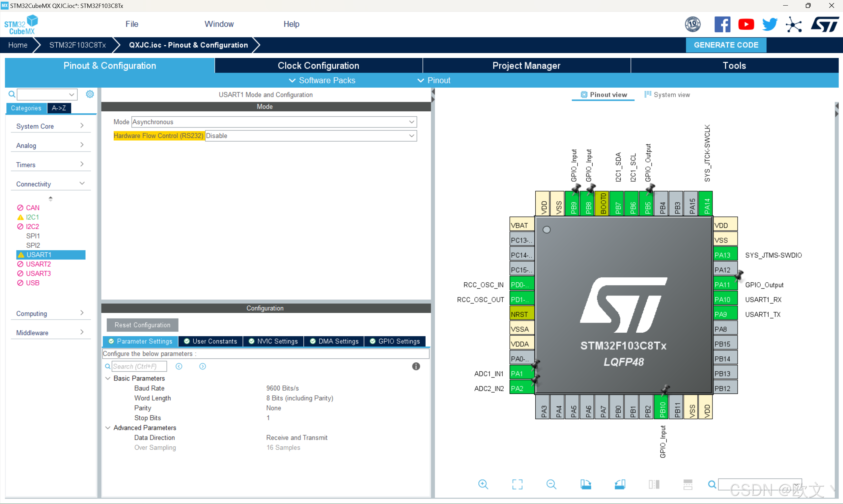Open the category settings gear icon
The height and width of the screenshot is (504, 843).
pos(90,94)
